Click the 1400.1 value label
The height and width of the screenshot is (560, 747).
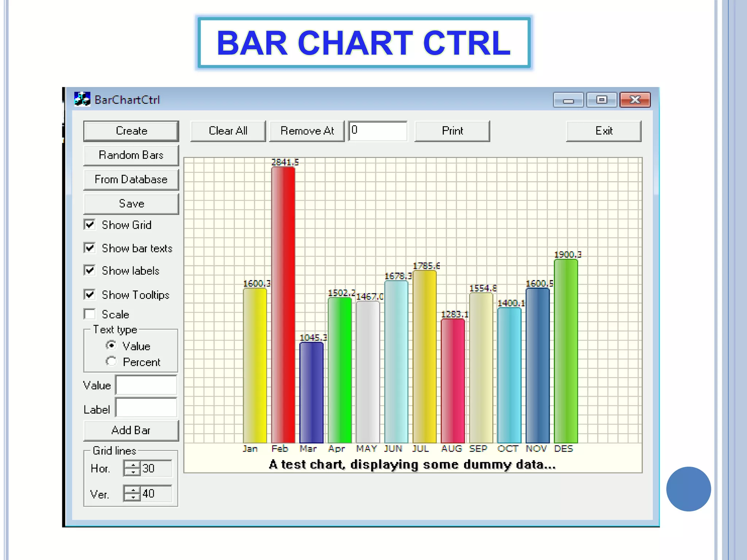(x=511, y=303)
